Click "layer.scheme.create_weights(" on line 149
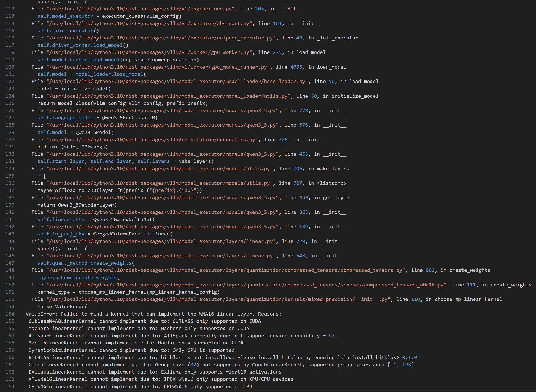The width and height of the screenshot is (536, 392). click(x=78, y=278)
